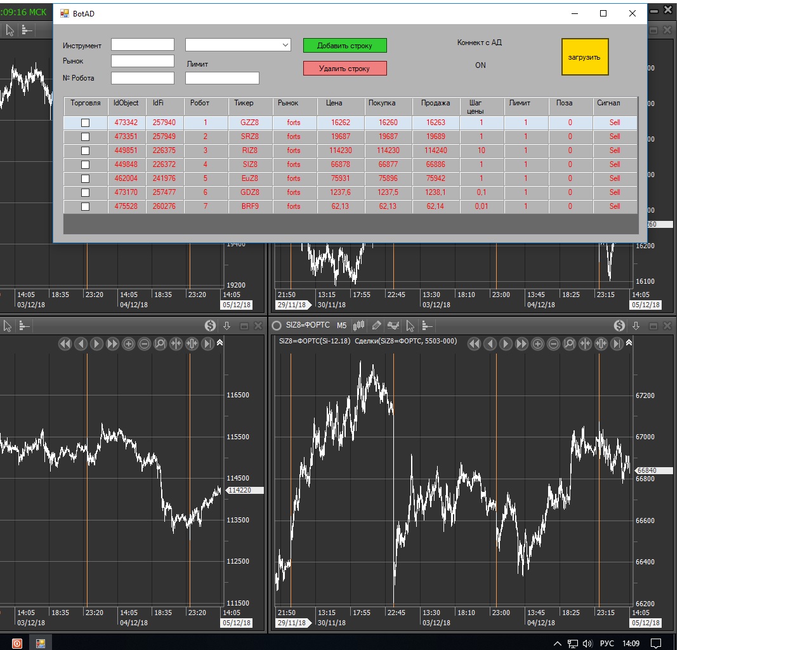Rewind SIZ8 chart with double-left arrow
This screenshot has width=812, height=650.
(474, 344)
